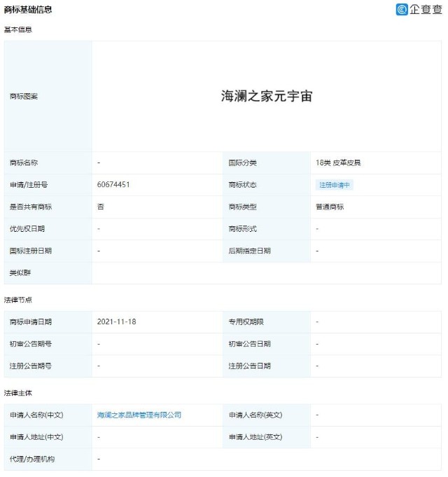Click the 代理/办理机构 field label
448x477 pixels.
32,459
